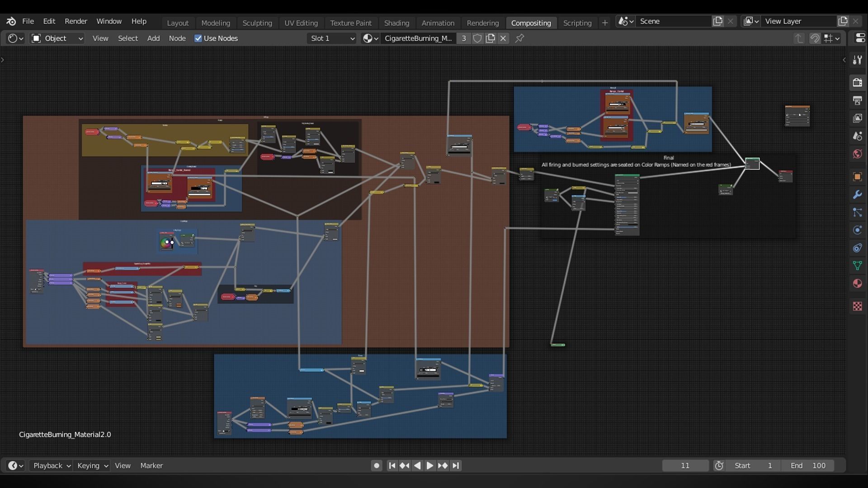Open the Render properties tab

coord(857,82)
